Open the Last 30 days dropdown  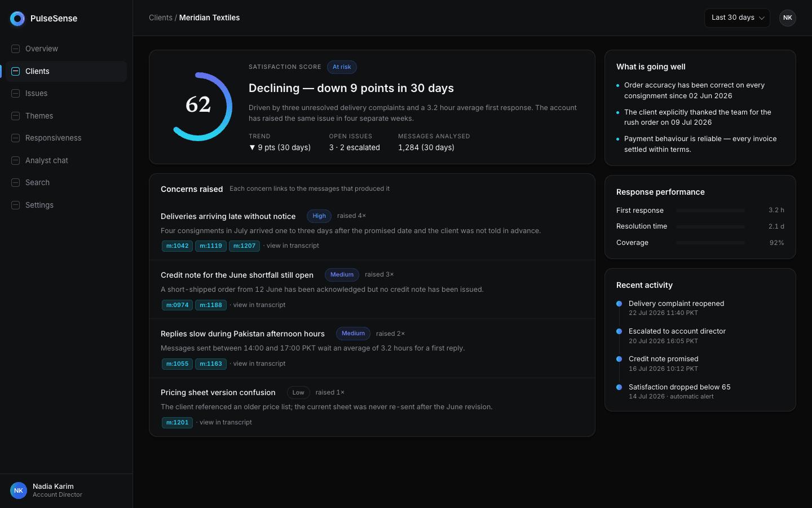(737, 18)
